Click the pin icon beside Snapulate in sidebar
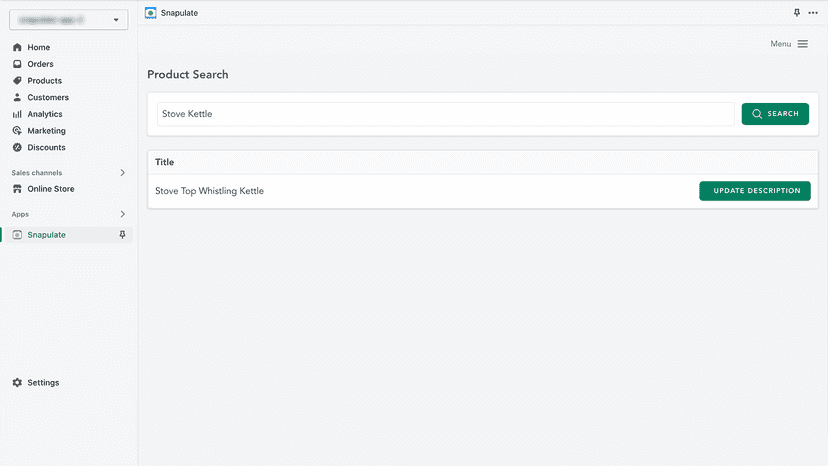Image resolution: width=828 pixels, height=466 pixels. [x=123, y=235]
